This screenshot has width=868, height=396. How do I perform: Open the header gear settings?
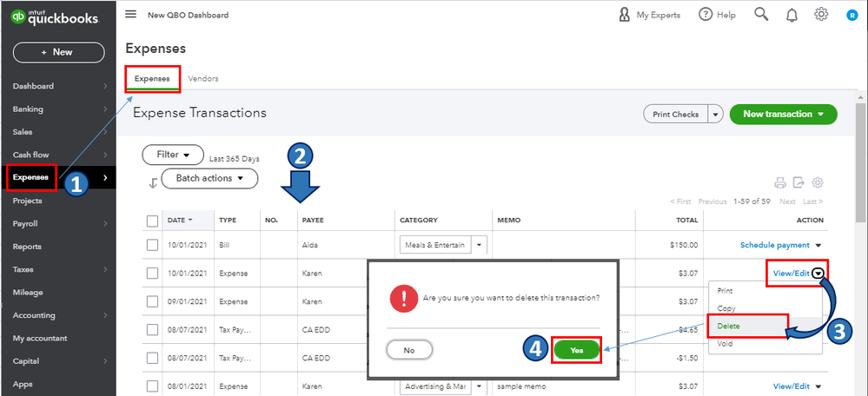[x=821, y=15]
